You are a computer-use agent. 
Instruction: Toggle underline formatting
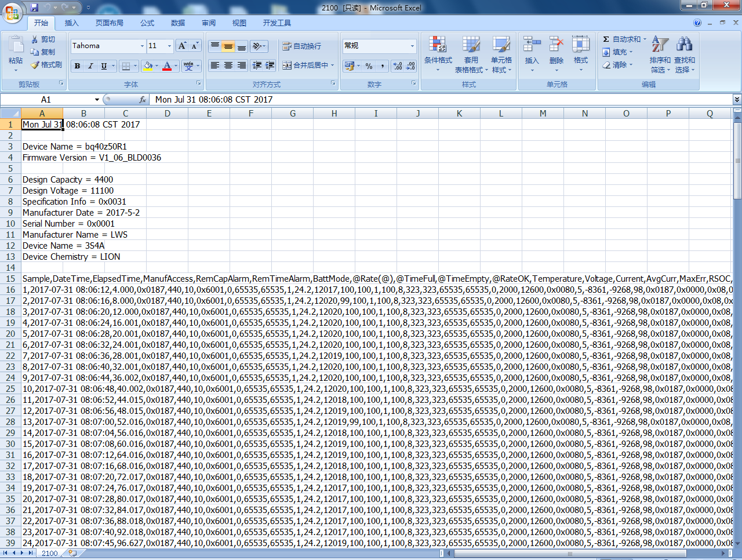[x=104, y=66]
